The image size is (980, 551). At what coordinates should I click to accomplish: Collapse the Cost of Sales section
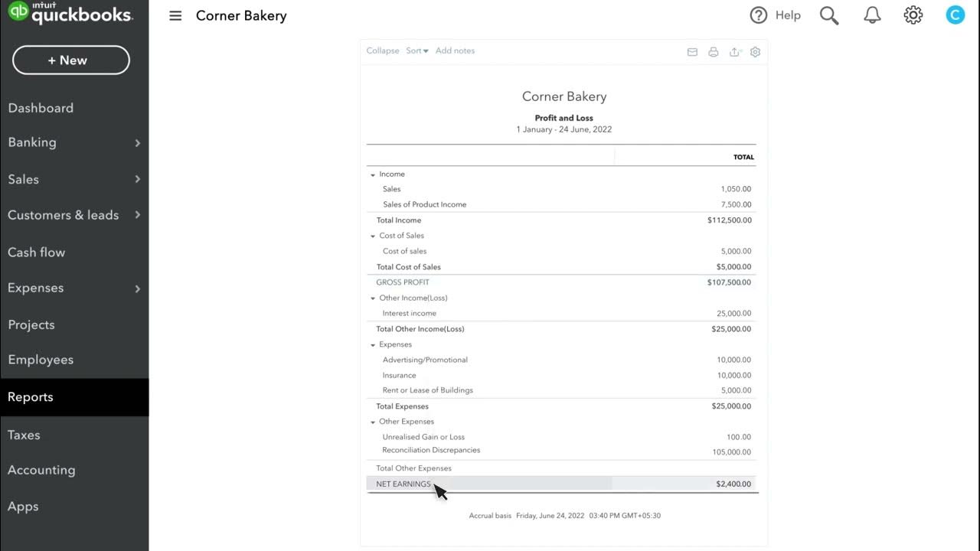point(373,236)
